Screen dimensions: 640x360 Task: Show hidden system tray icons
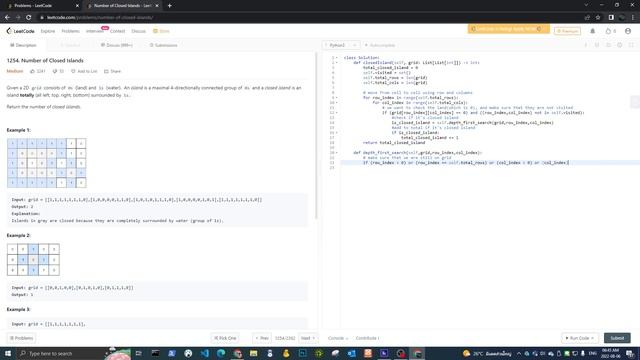point(519,353)
